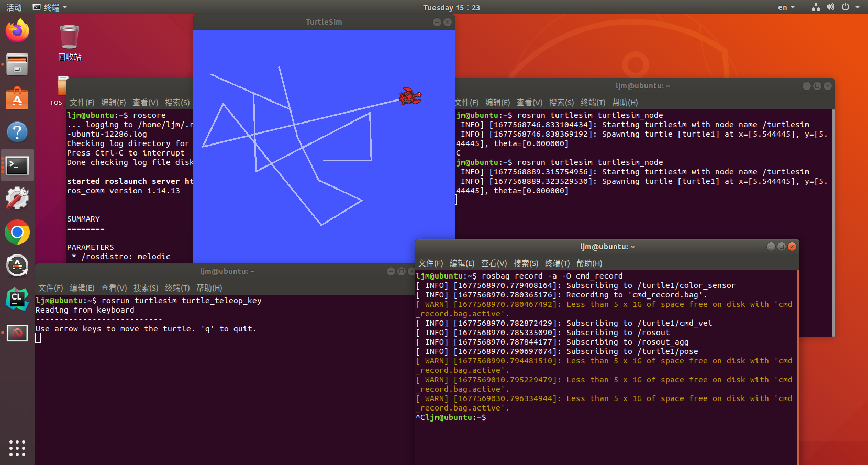868x465 pixels.
Task: Minimize the turtlesim_node terminal window
Action: click(x=807, y=86)
